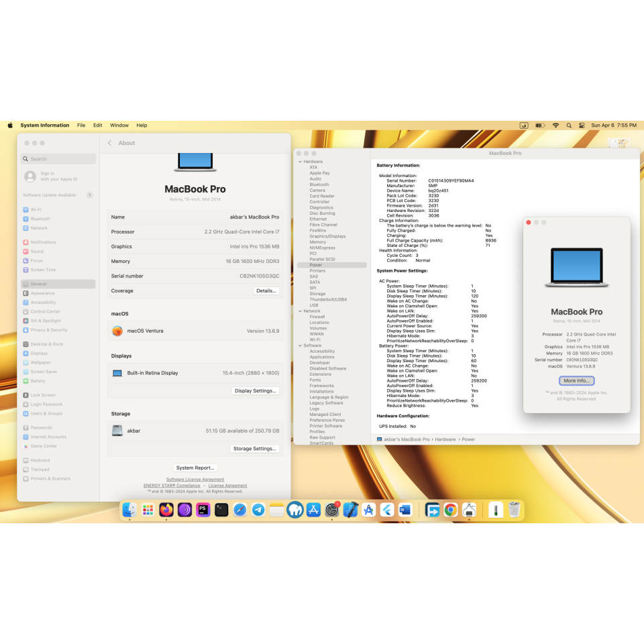
Task: Open Terminal from the Dock
Action: tap(221, 510)
